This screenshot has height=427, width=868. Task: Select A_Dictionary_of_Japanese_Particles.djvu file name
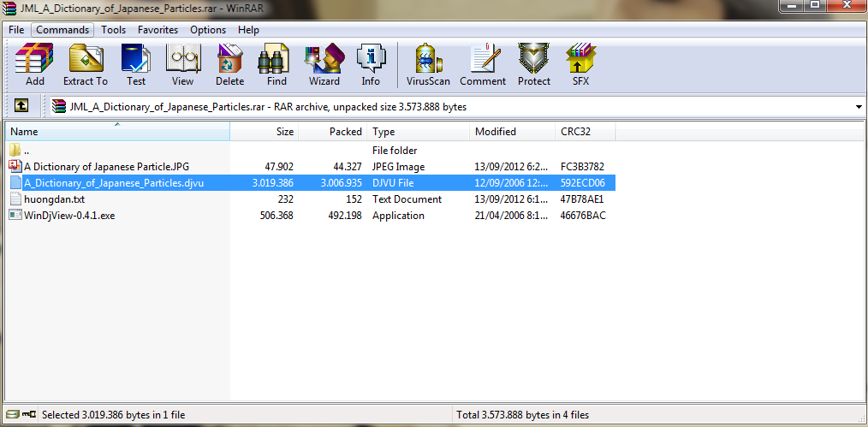pos(114,183)
